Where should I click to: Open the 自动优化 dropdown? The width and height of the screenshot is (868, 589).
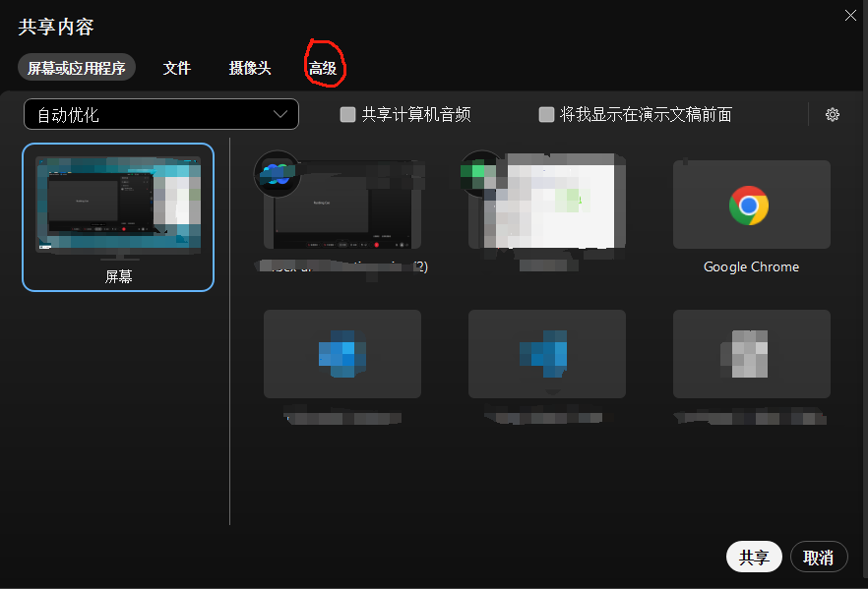[x=160, y=114]
